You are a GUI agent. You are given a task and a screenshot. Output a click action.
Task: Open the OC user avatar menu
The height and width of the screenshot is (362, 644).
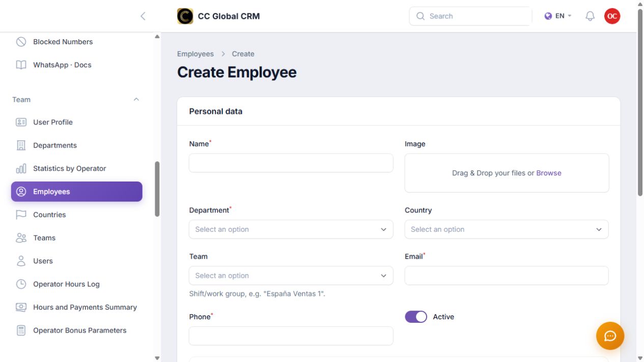(612, 16)
